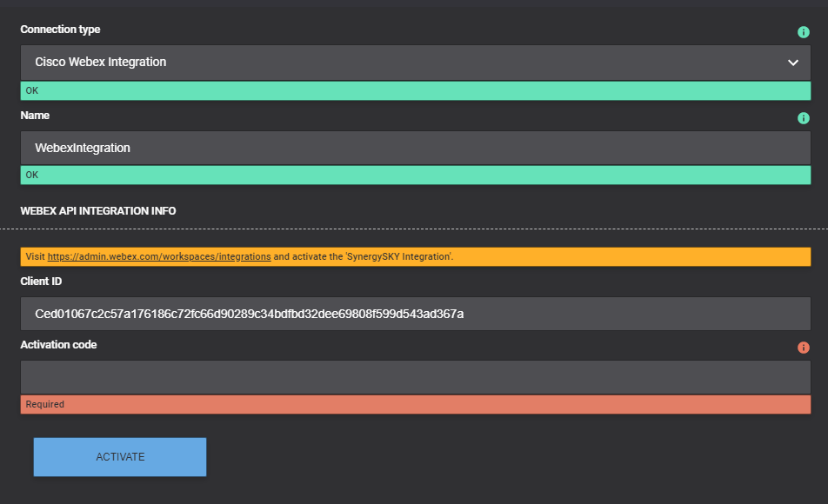This screenshot has height=504, width=828.
Task: Click the red Required validation bar
Action: 416,404
